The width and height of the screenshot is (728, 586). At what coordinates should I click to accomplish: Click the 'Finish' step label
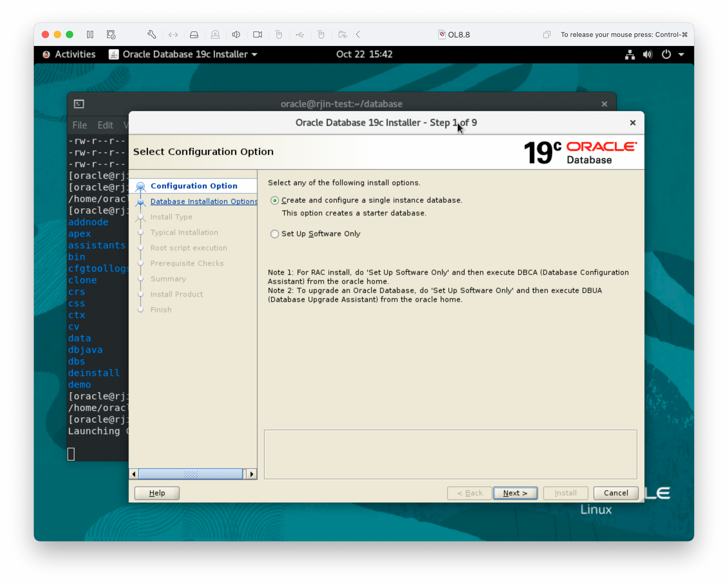tap(161, 310)
